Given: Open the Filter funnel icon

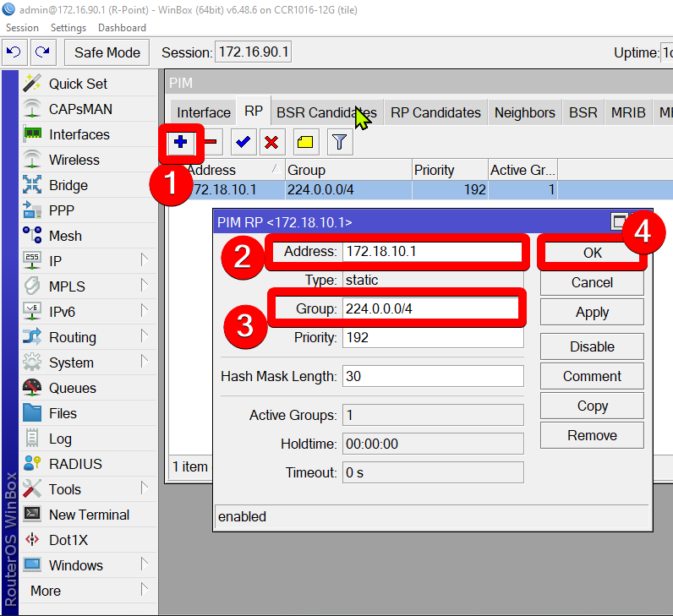Looking at the screenshot, I should coord(339,142).
